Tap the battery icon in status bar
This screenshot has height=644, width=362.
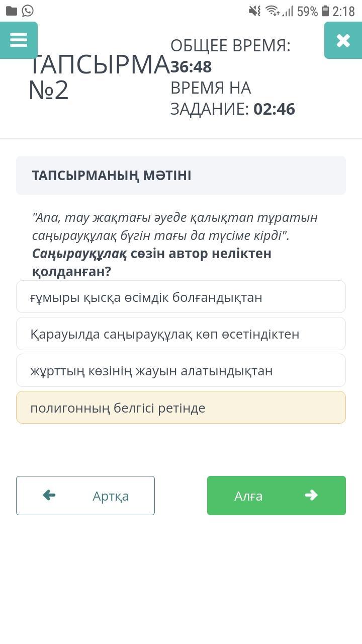(x=325, y=11)
